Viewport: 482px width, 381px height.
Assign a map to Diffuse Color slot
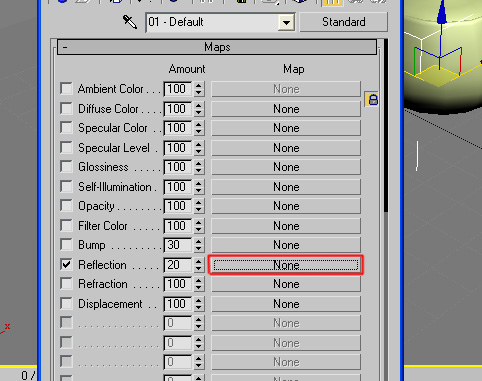(286, 109)
